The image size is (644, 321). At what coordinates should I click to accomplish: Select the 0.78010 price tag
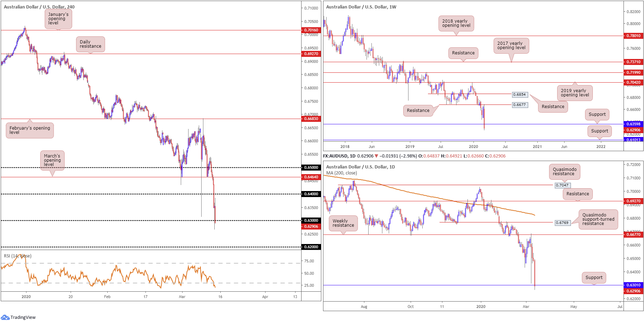coord(633,36)
